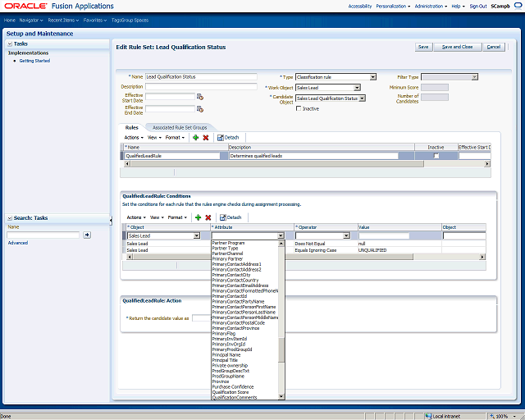The width and height of the screenshot is (525, 420).
Task: Click the Search Tasks go arrow icon
Action: click(87, 235)
